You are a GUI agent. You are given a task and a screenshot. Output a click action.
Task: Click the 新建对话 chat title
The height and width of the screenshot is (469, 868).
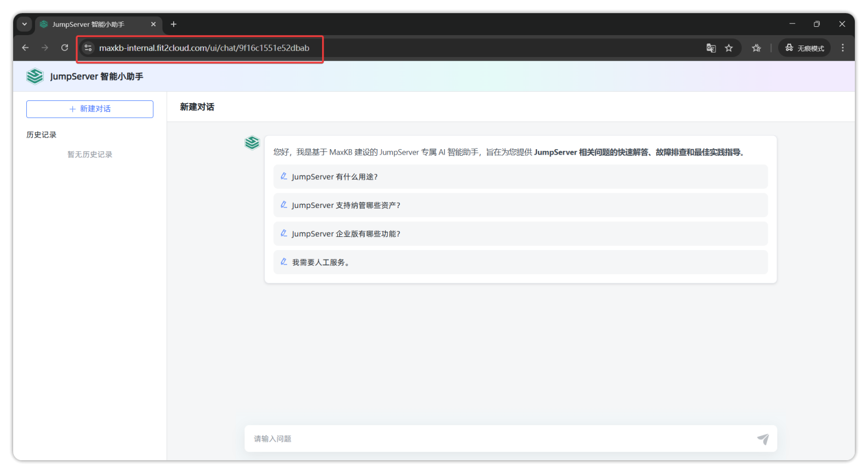pos(197,107)
